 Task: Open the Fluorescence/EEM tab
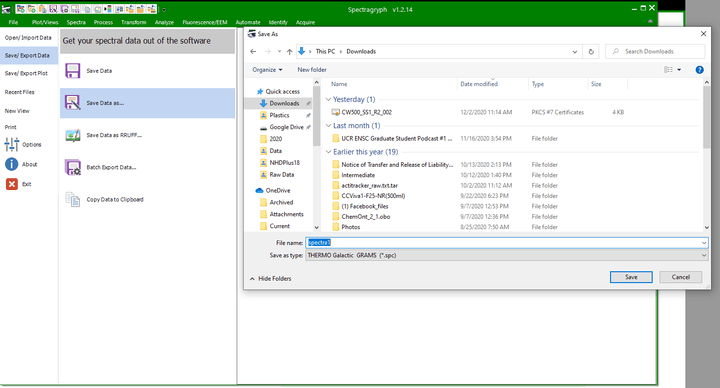click(x=205, y=22)
